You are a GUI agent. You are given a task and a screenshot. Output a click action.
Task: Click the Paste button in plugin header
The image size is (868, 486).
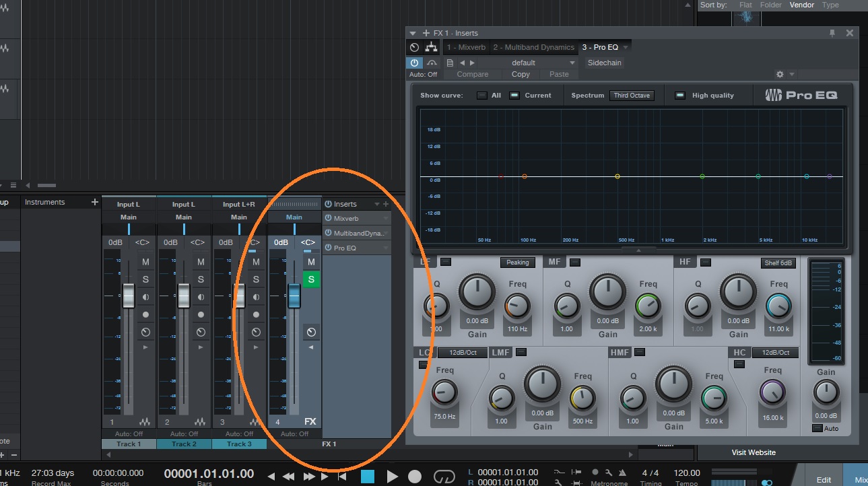click(559, 74)
